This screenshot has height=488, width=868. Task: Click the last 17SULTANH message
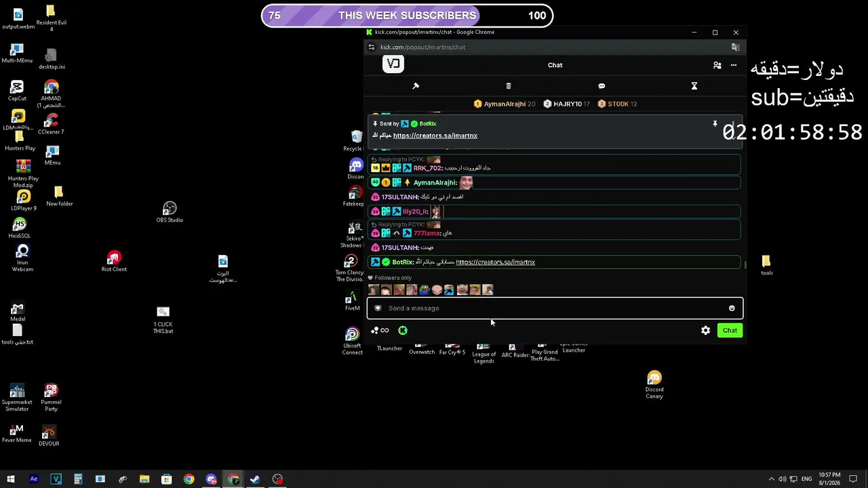pyautogui.click(x=554, y=247)
